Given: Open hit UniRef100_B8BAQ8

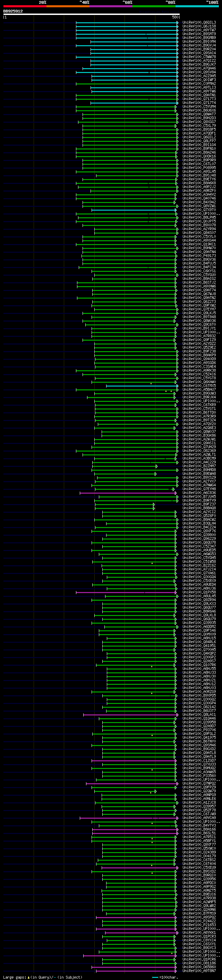Looking at the screenshot, I should coord(199,509).
